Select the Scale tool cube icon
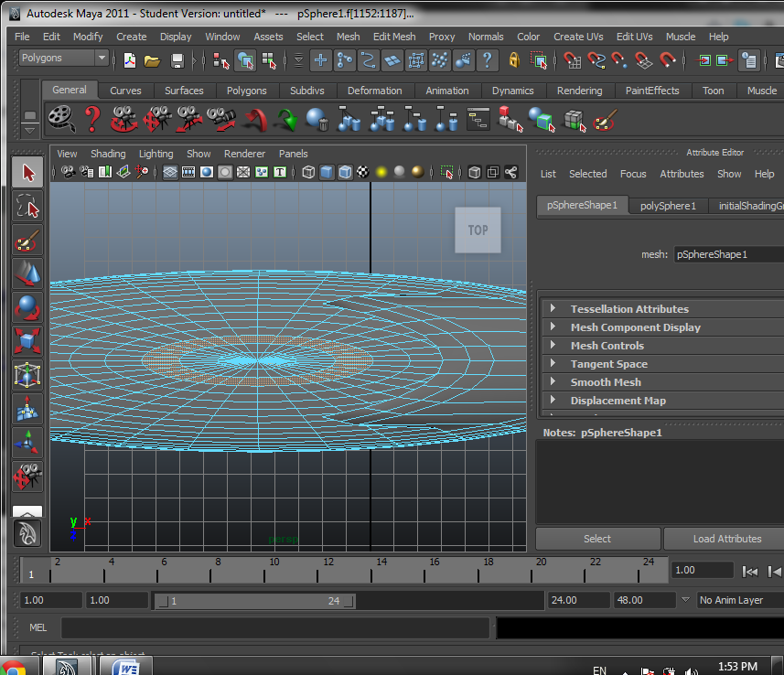The height and width of the screenshot is (675, 784). pyautogui.click(x=27, y=341)
